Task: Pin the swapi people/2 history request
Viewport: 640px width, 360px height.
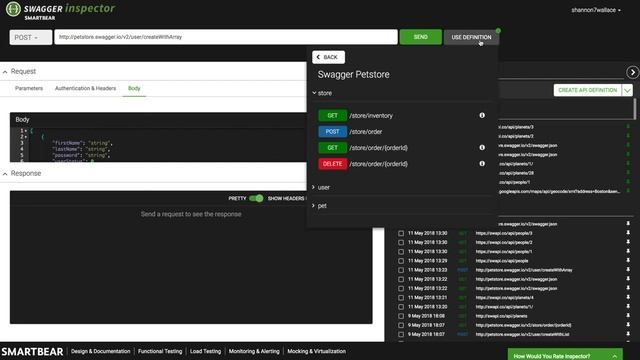Action: 628,242
